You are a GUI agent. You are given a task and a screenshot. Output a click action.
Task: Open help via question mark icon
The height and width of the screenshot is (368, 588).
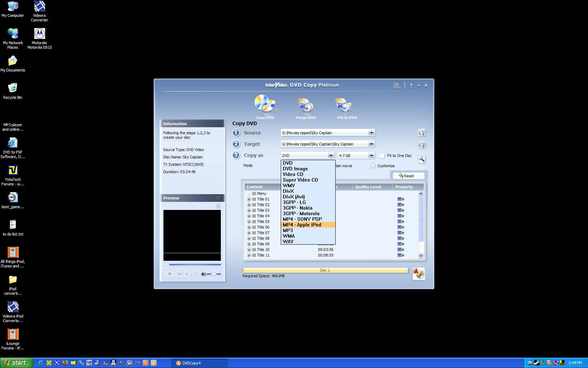point(411,86)
